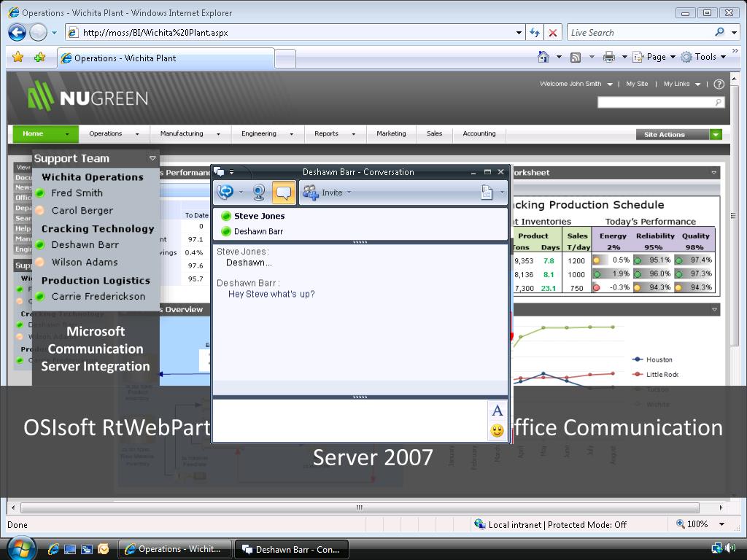The image size is (747, 560).
Task: Click the horizontal scrollbar track
Action: tap(360, 507)
